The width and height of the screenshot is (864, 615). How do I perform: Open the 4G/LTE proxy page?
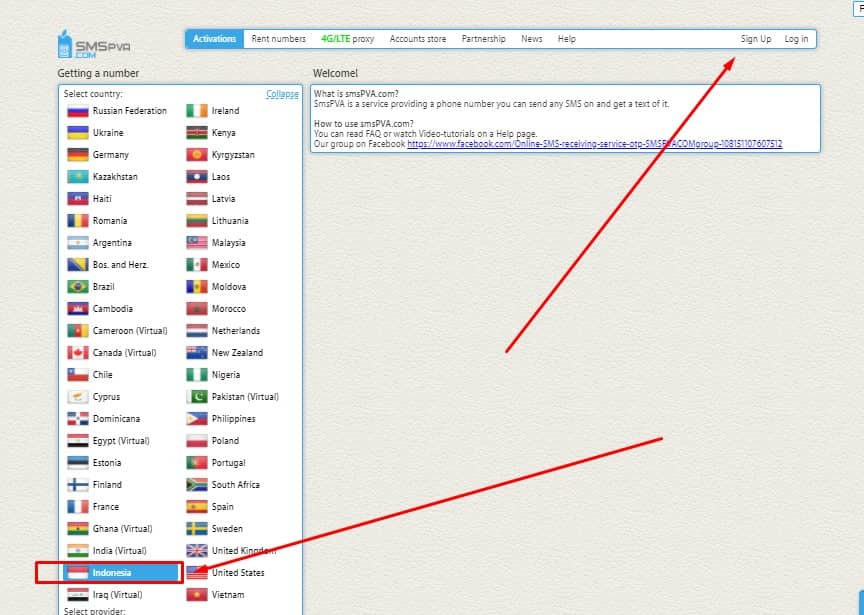coord(348,39)
